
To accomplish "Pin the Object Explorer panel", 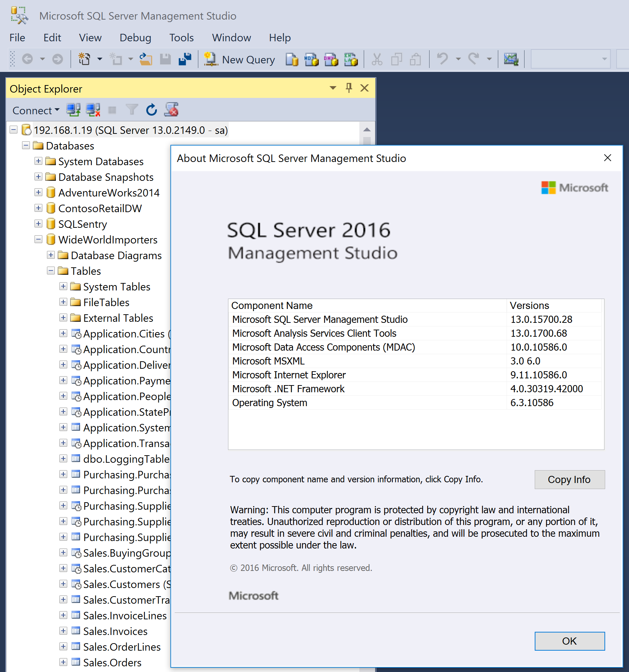I will click(349, 88).
